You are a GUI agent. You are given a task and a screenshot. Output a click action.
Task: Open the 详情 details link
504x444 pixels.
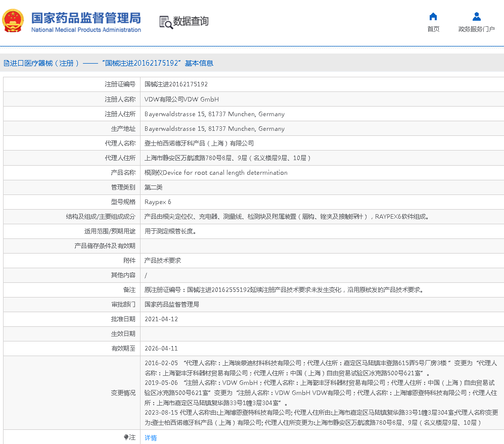tap(151, 438)
